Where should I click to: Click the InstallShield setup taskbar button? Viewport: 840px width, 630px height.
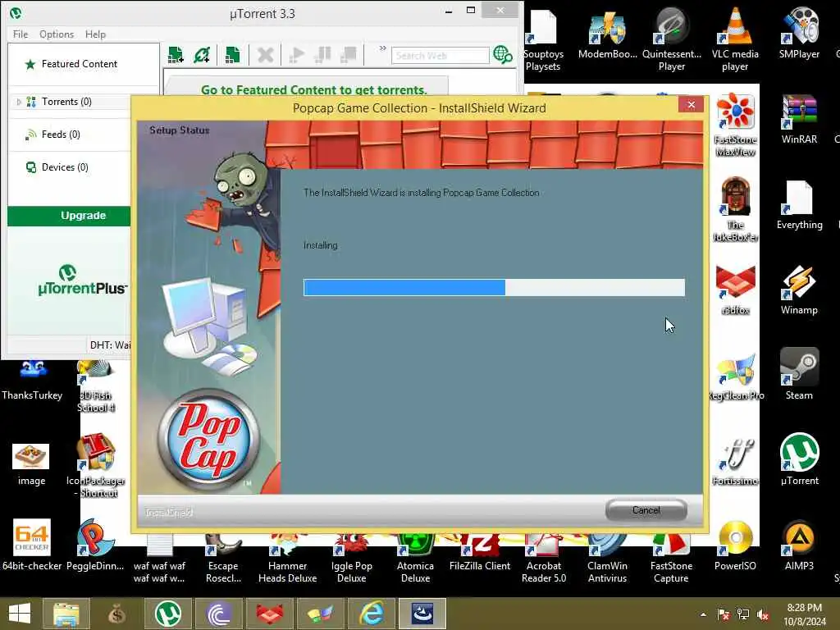click(x=422, y=614)
